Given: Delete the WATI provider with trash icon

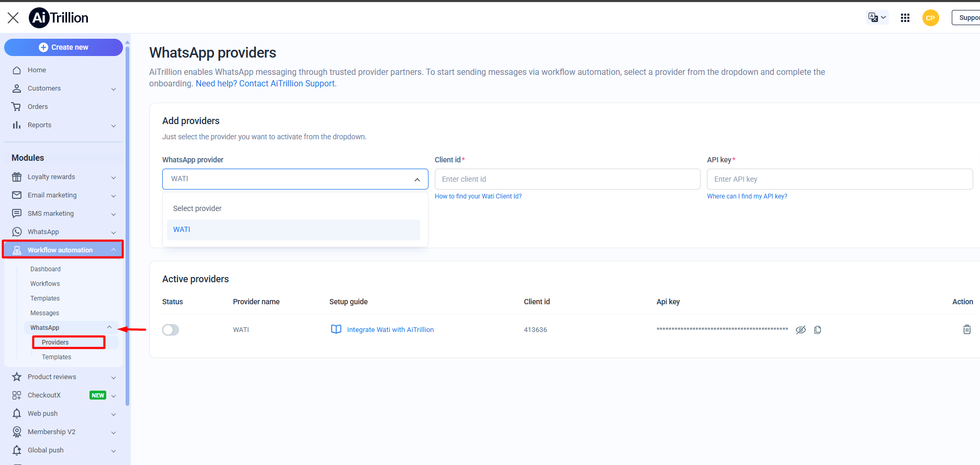Looking at the screenshot, I should pyautogui.click(x=967, y=329).
